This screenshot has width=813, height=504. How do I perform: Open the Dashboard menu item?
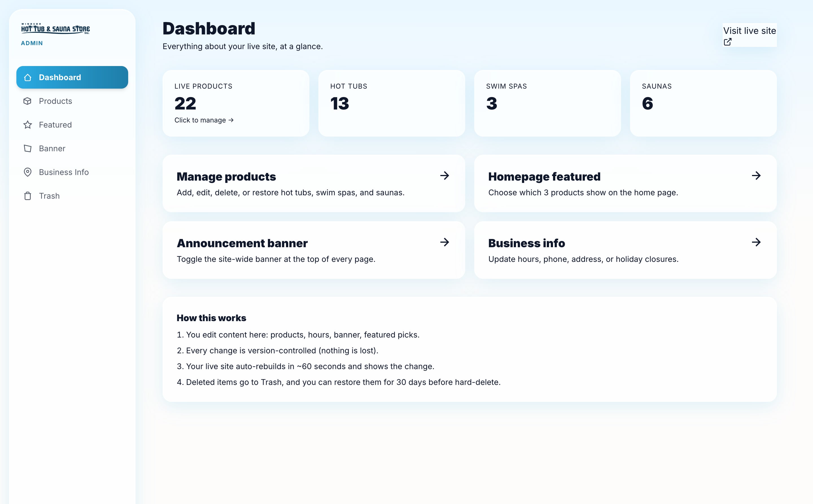coord(72,77)
